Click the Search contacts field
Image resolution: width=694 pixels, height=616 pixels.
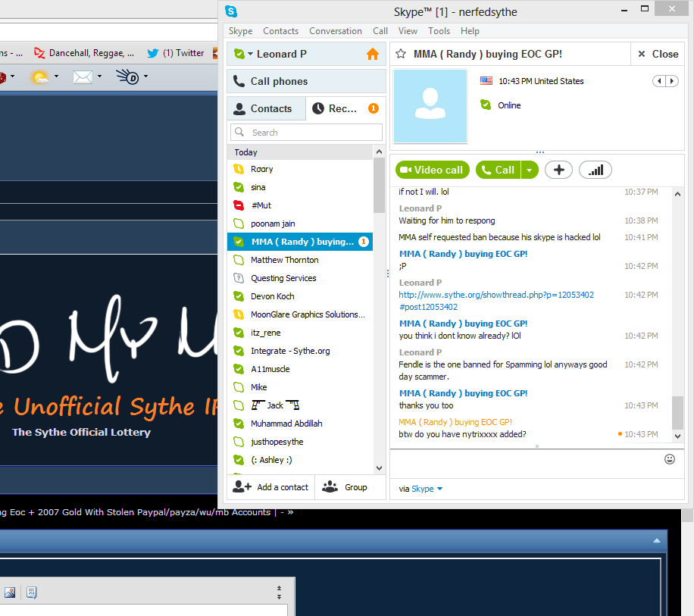(x=306, y=133)
